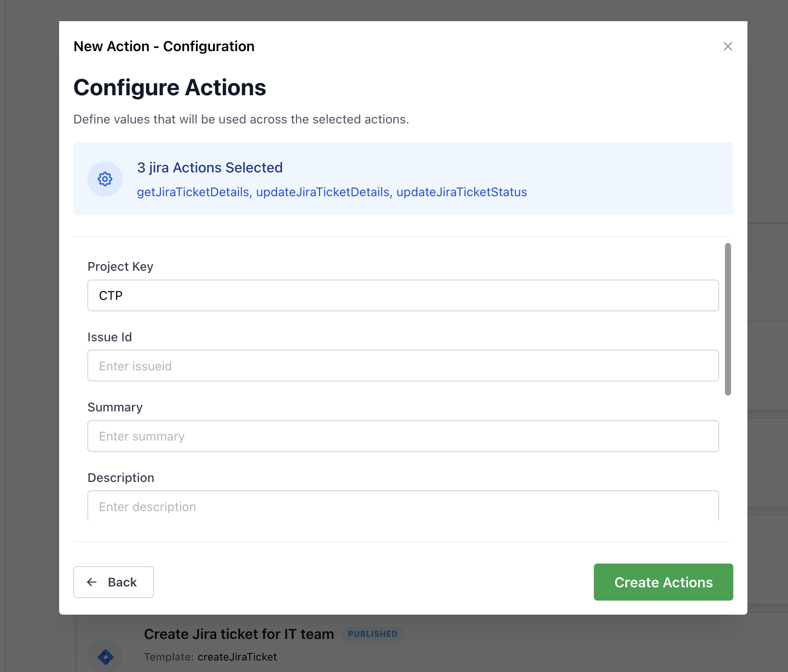This screenshot has height=672, width=788.
Task: Click the 3 jira Actions Selected heading
Action: pyautogui.click(x=210, y=168)
